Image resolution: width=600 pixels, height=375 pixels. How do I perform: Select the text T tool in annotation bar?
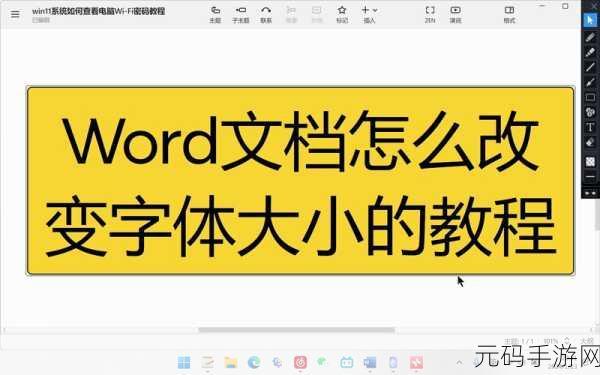pos(590,127)
